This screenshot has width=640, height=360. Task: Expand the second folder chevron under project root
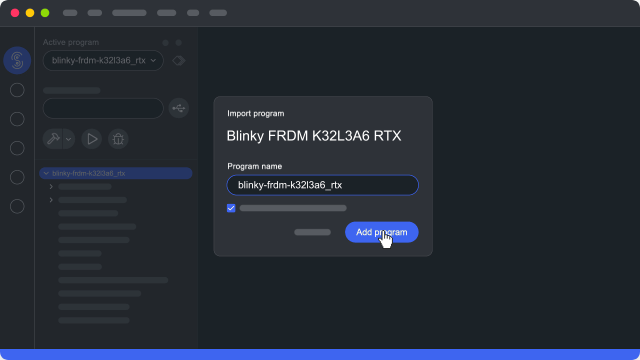pyautogui.click(x=51, y=200)
